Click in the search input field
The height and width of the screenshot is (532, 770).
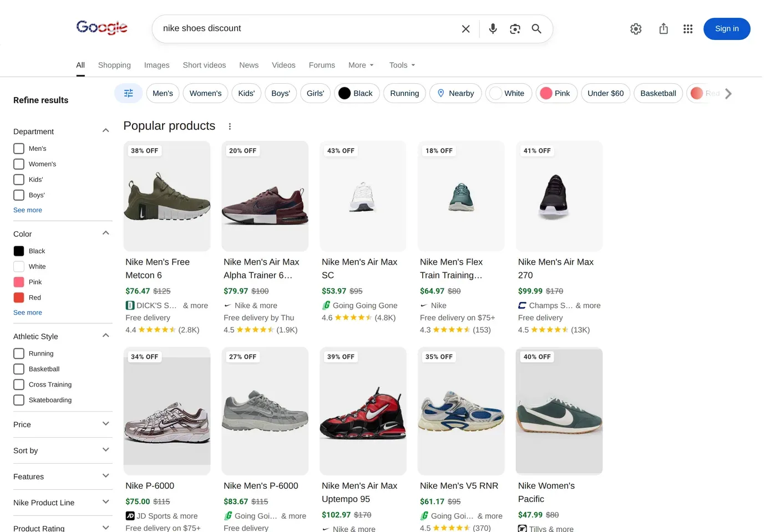coord(308,28)
